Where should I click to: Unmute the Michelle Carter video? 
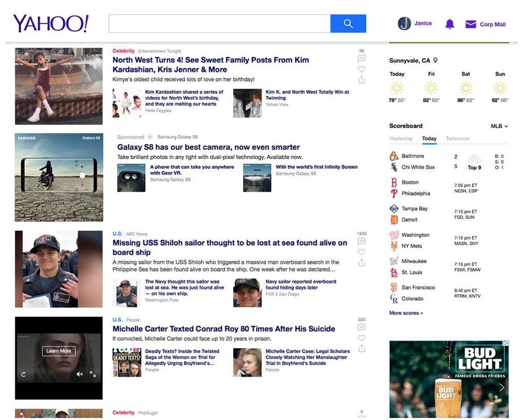click(x=79, y=374)
